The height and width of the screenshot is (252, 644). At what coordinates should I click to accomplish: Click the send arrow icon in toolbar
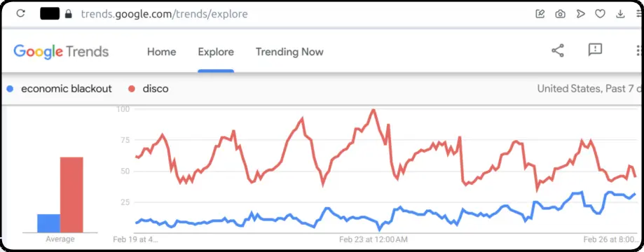pos(580,14)
